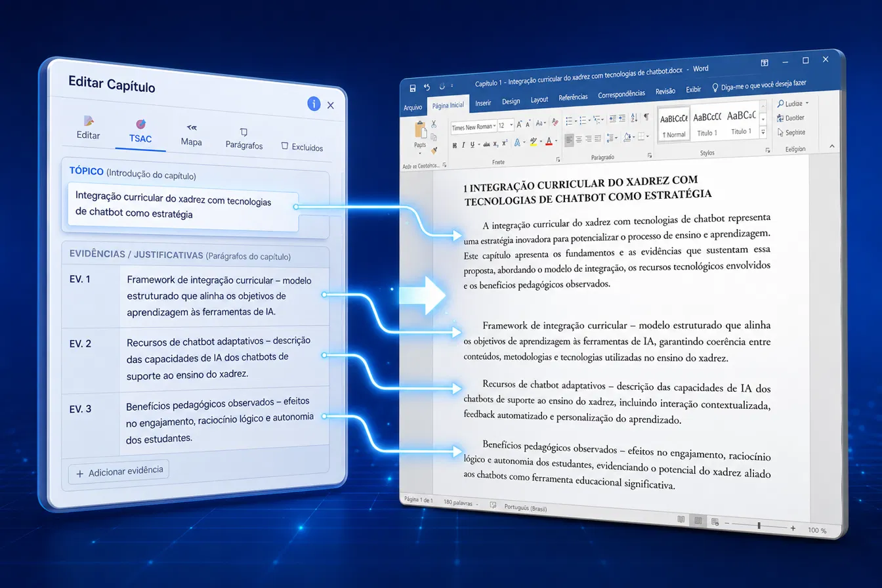This screenshot has height=588, width=882.
Task: Switch to the Inserir ribbon tab
Action: pos(483,103)
